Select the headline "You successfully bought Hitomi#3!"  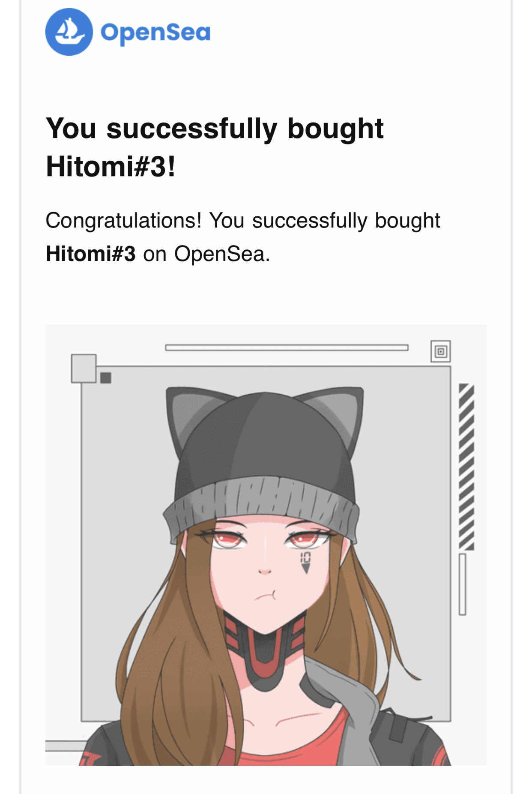[x=215, y=147]
